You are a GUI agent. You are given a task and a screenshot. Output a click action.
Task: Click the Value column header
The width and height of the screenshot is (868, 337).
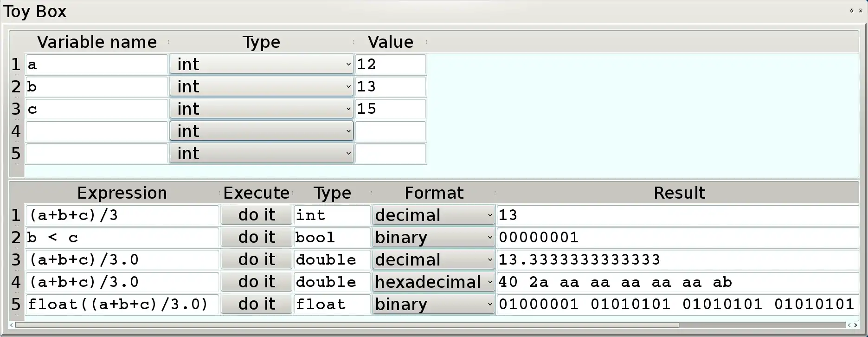click(390, 42)
